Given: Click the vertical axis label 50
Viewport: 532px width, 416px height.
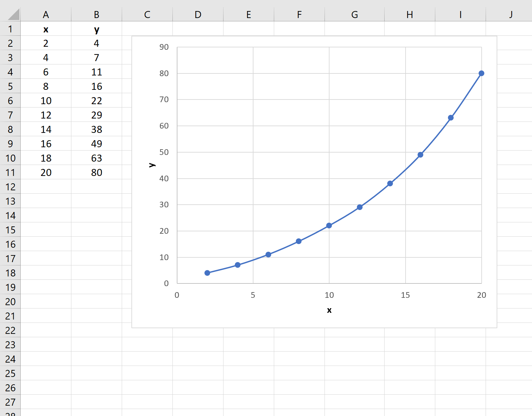Looking at the screenshot, I should tap(164, 152).
